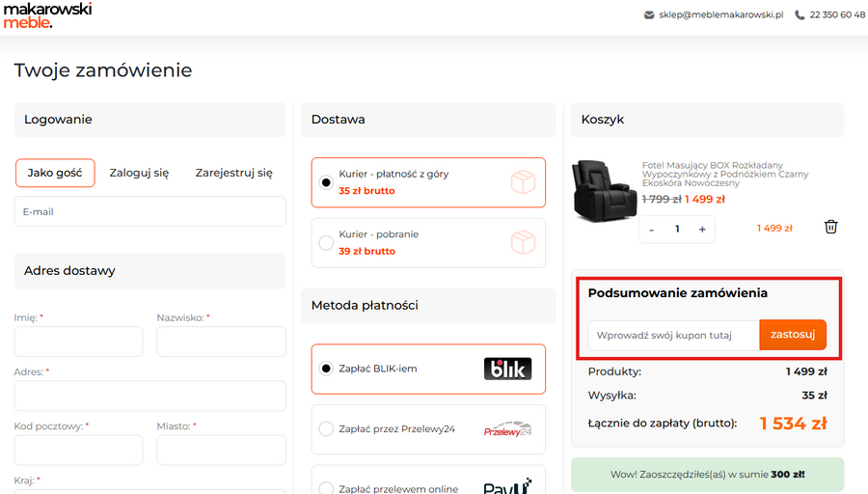Image resolution: width=868 pixels, height=494 pixels.
Task: Click the coupon code input field
Action: pyautogui.click(x=673, y=336)
